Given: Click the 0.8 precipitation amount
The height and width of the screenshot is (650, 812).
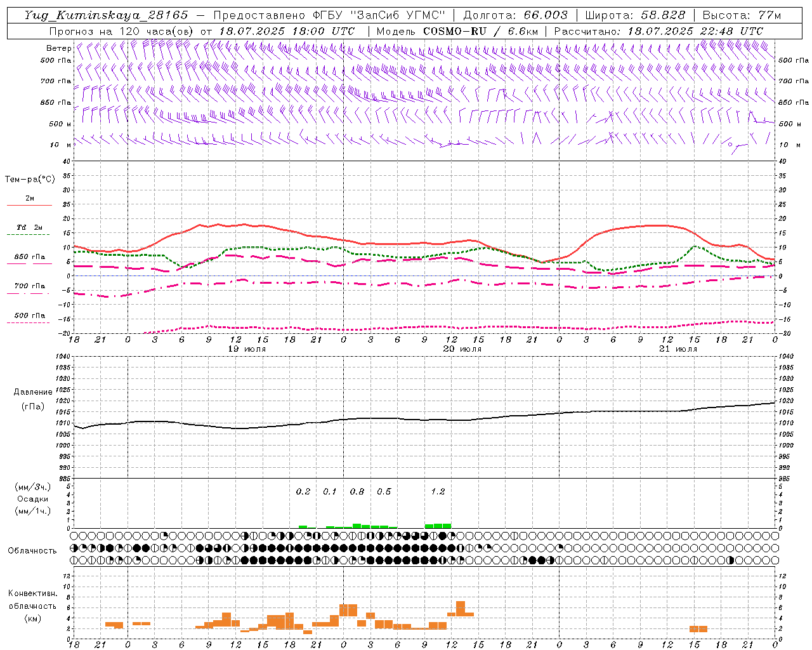Looking at the screenshot, I should 357,492.
